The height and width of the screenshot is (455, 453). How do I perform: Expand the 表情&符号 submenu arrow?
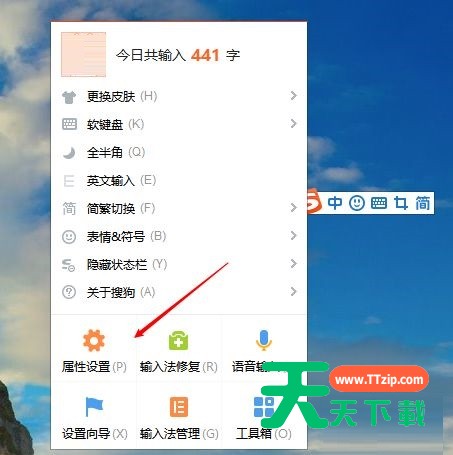click(x=293, y=236)
